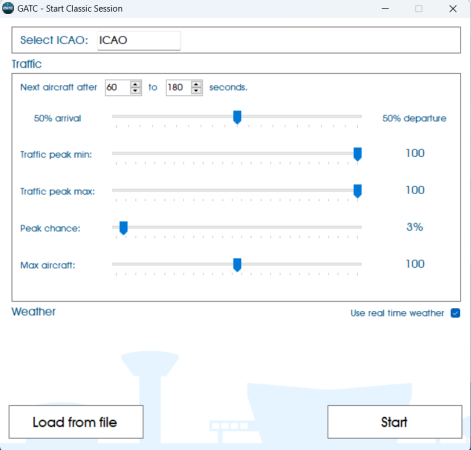Close the Start Classic Session window
Screen dimensions: 471x450
pyautogui.click(x=453, y=8)
